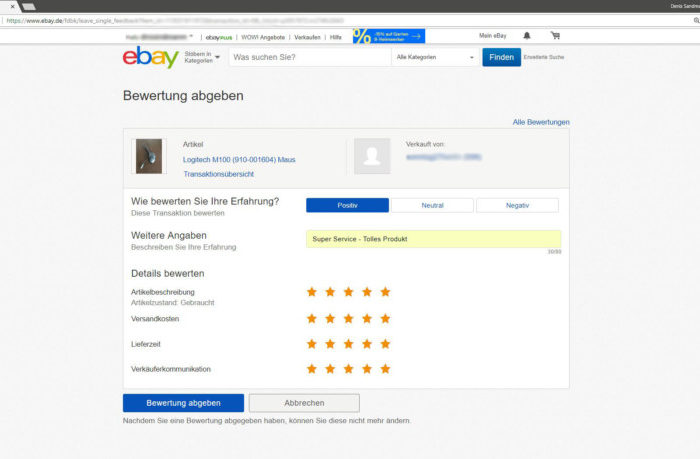Submit with Bewertung abgeben button

point(183,403)
